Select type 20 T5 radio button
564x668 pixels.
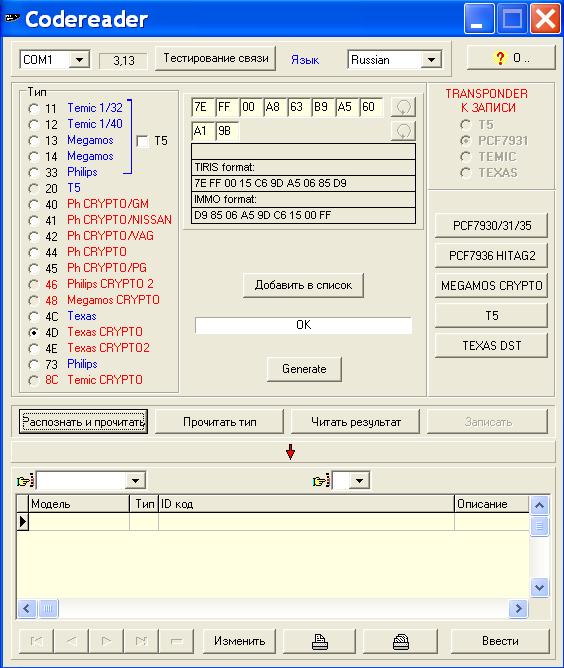click(34, 188)
